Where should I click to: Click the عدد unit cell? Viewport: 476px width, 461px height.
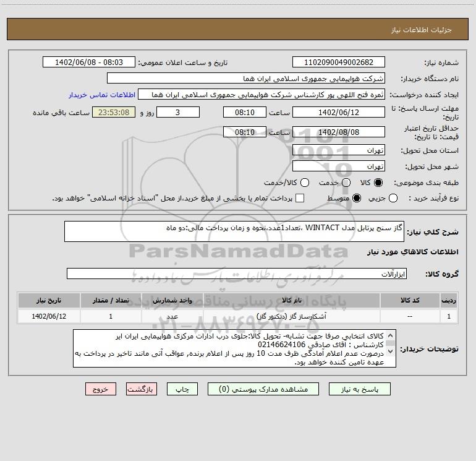[172, 316]
